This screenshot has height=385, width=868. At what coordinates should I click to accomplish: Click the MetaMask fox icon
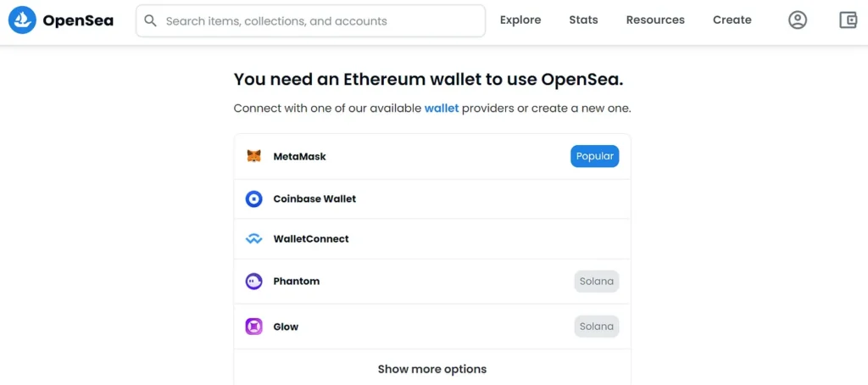pos(253,156)
